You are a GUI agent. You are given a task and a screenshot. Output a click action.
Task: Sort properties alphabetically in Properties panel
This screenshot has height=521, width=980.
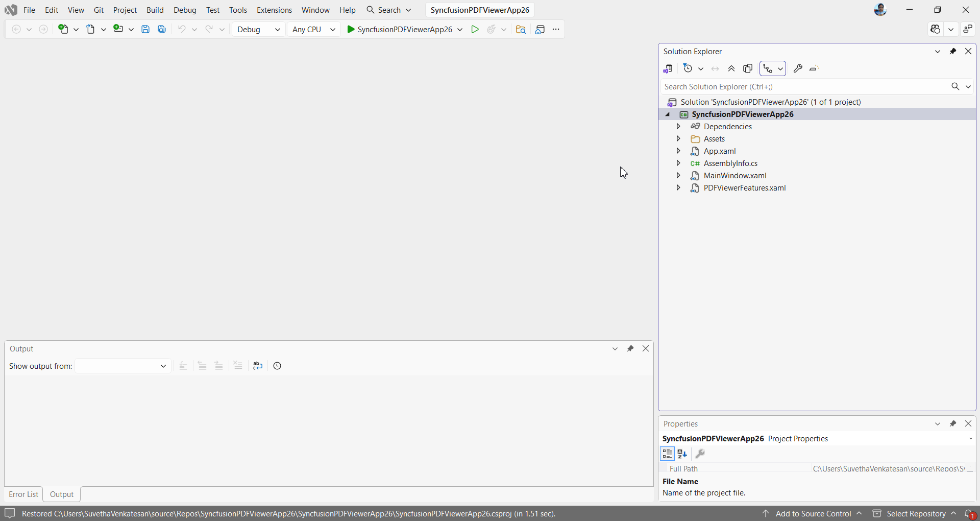683,454
